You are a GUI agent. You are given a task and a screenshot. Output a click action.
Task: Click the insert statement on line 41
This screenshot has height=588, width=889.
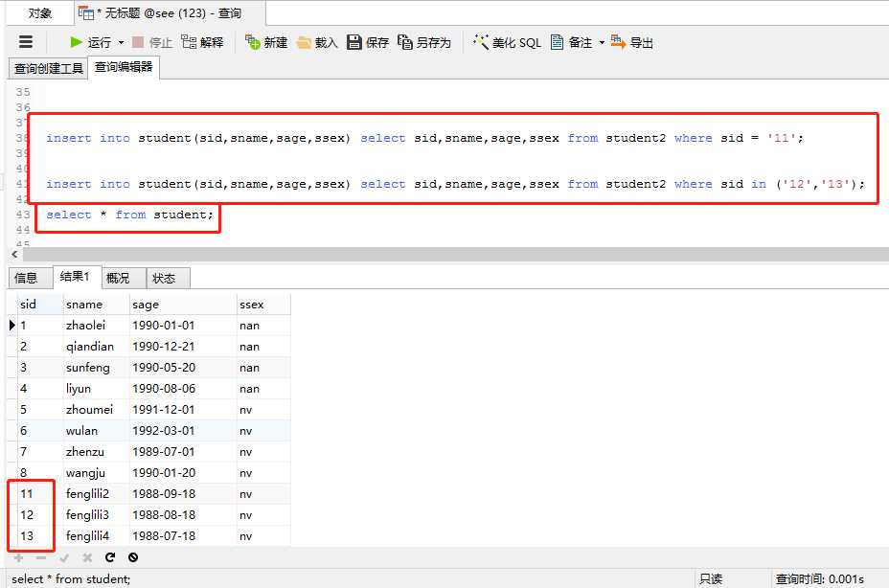pyautogui.click(x=455, y=184)
